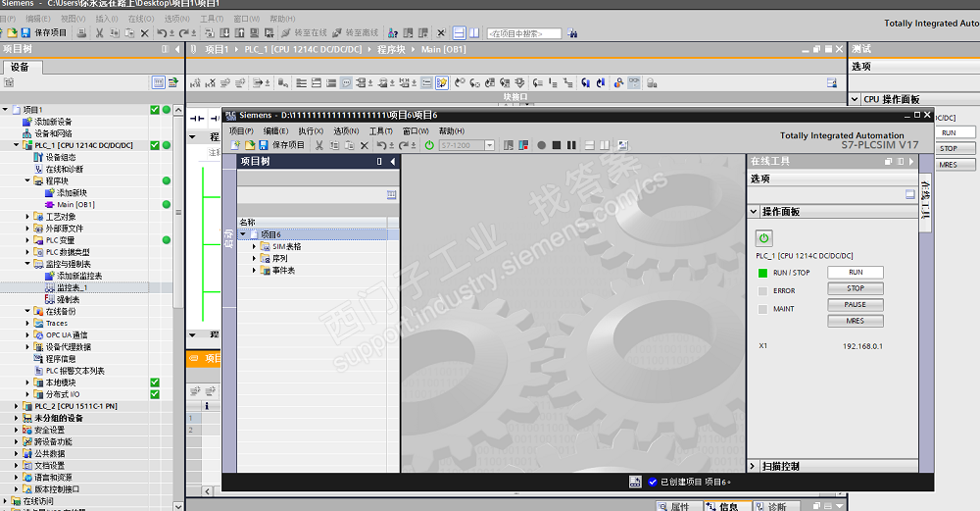This screenshot has height=511, width=980.
Task: Click 保存项目 in PLCSIM toolbar
Action: tap(288, 145)
